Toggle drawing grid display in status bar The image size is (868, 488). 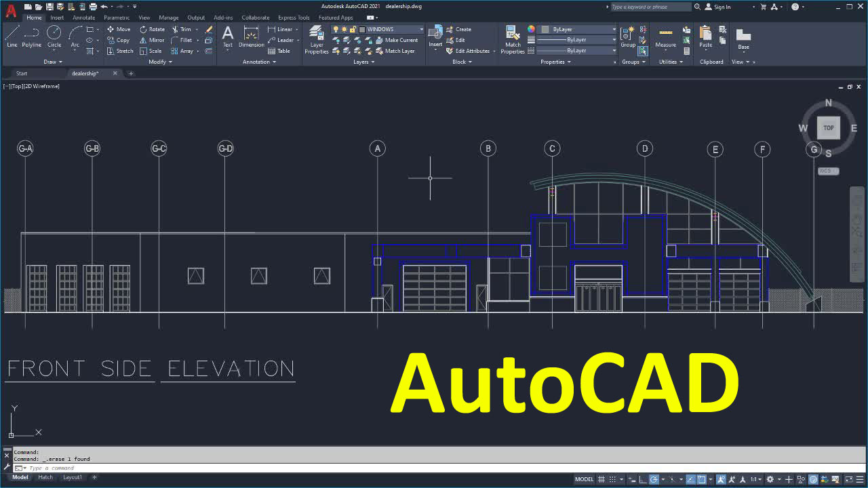pos(601,479)
